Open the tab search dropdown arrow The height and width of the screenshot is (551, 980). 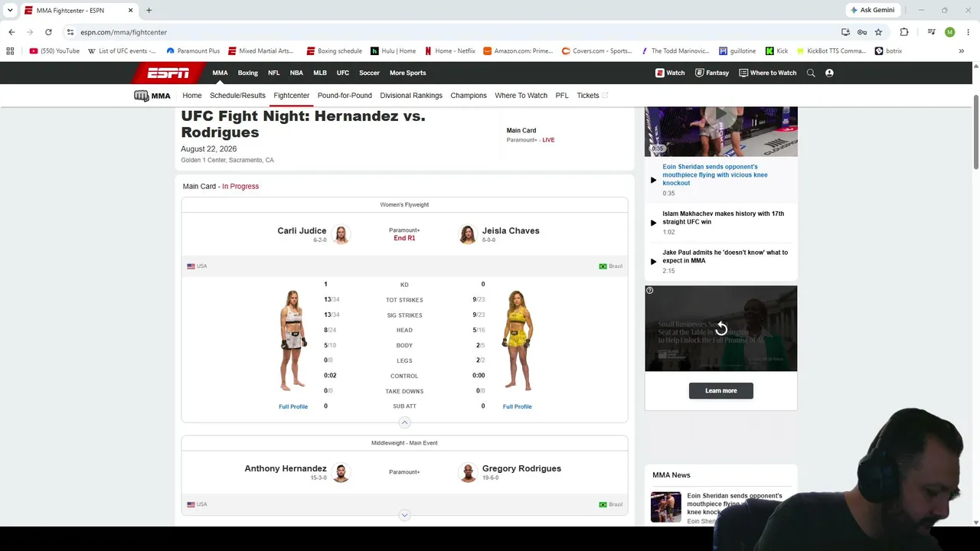coord(10,11)
